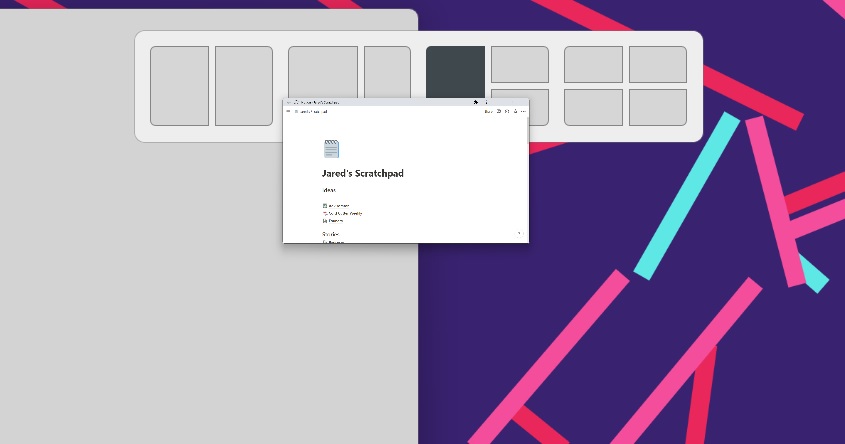Click the browser extensions puzzle icon
The height and width of the screenshot is (444, 845).
[475, 102]
